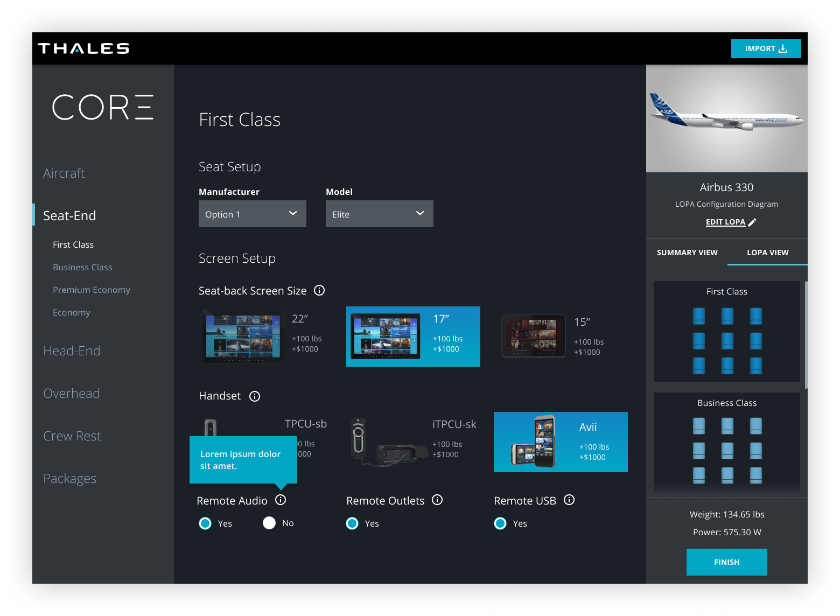This screenshot has width=840, height=616.
Task: Select No for Remote Audio
Action: (269, 523)
